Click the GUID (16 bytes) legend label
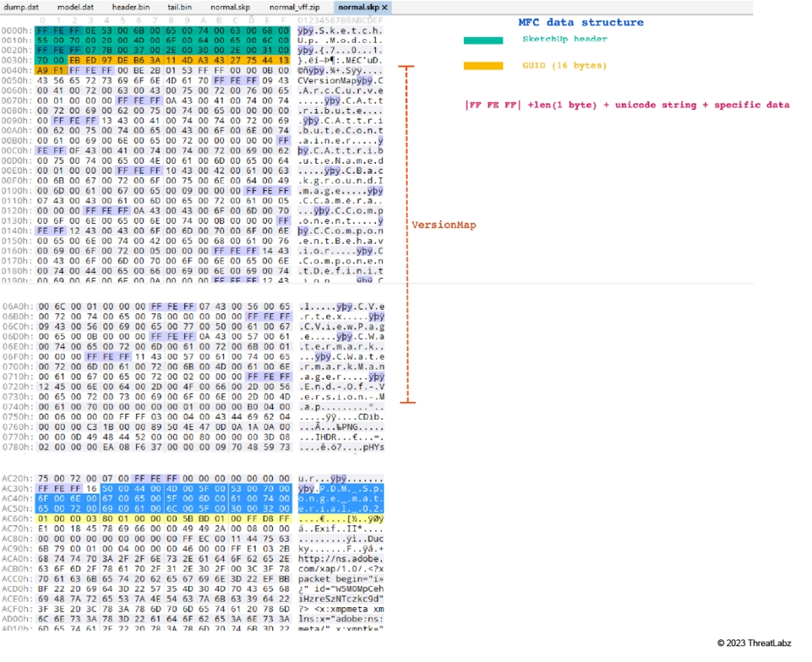Image resolution: width=812 pixels, height=662 pixels. click(564, 66)
